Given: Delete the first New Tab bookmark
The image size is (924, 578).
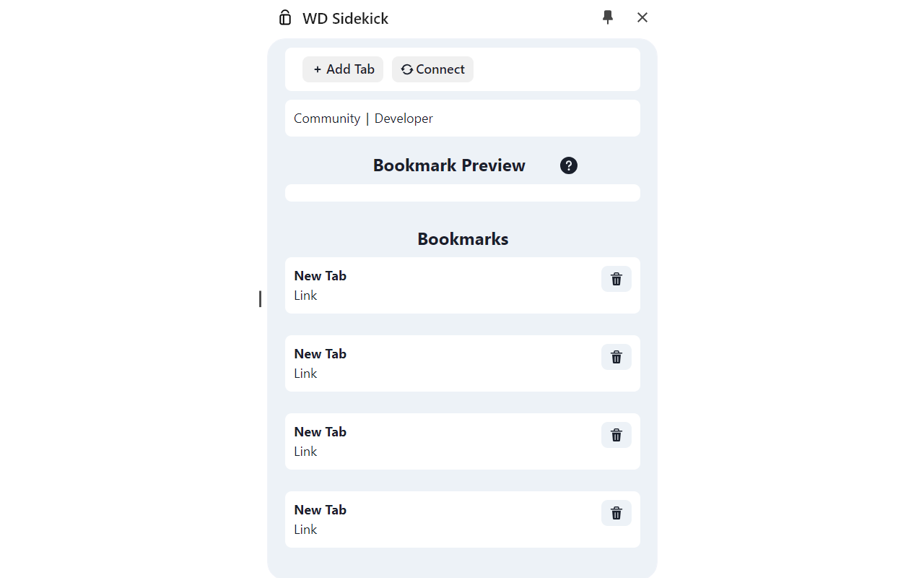Looking at the screenshot, I should (x=616, y=279).
